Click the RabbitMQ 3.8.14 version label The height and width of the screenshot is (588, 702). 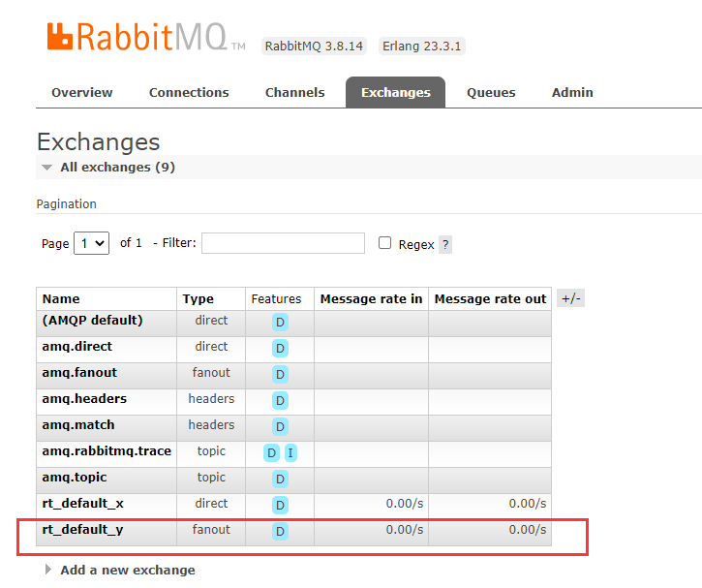tap(314, 46)
